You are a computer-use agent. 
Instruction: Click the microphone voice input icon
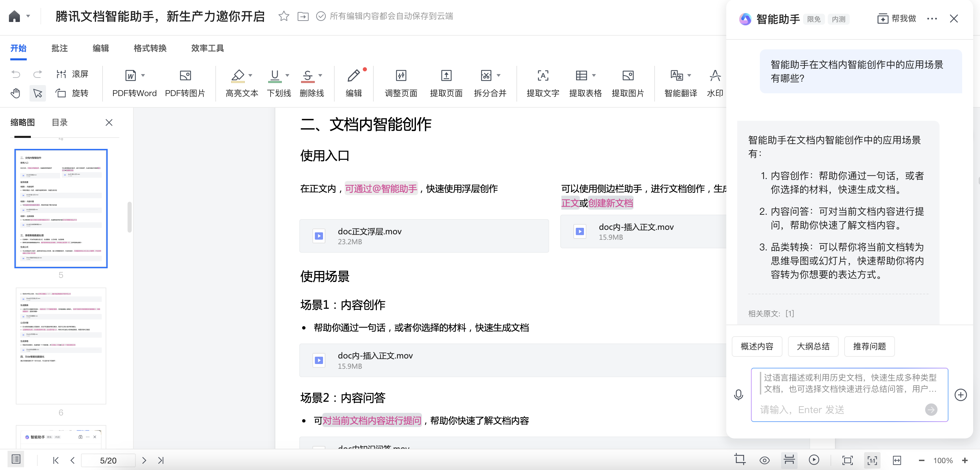[738, 395]
